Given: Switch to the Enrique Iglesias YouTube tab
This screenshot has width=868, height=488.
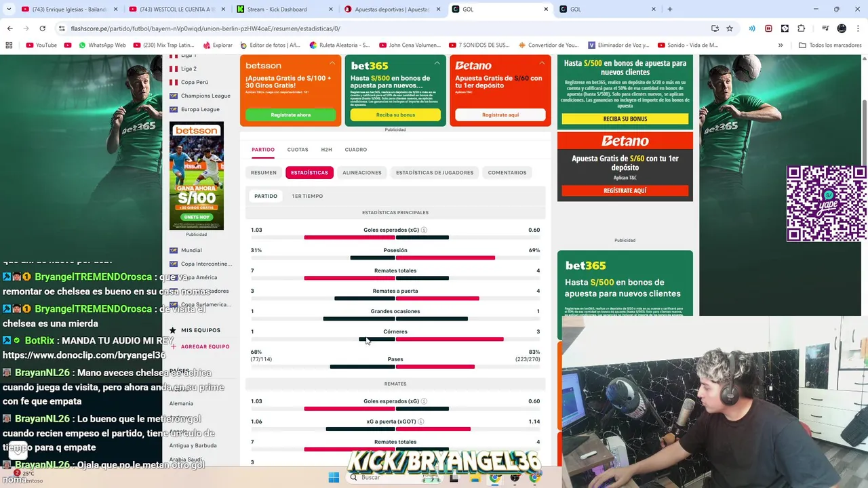Looking at the screenshot, I should [x=69, y=9].
